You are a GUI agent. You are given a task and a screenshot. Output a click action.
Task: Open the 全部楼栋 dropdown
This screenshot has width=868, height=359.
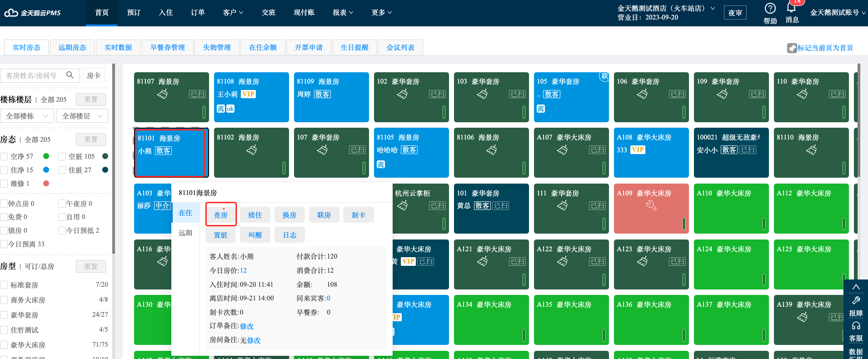26,116
